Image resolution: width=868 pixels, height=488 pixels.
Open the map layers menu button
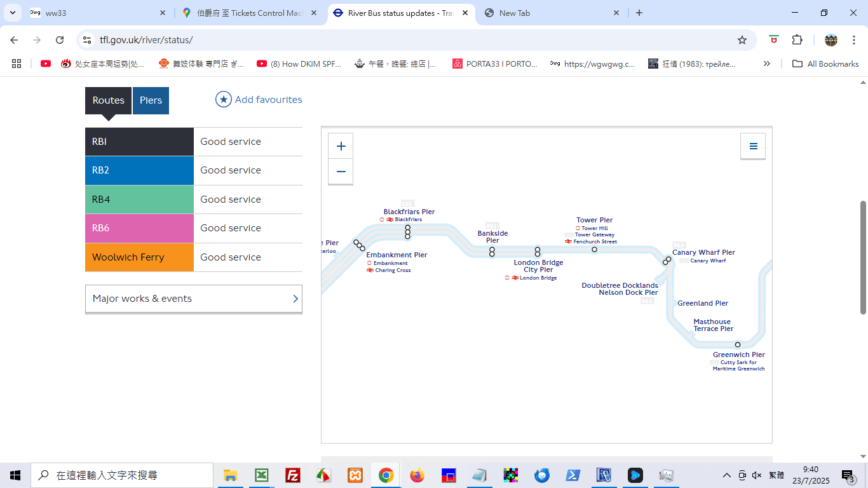753,146
